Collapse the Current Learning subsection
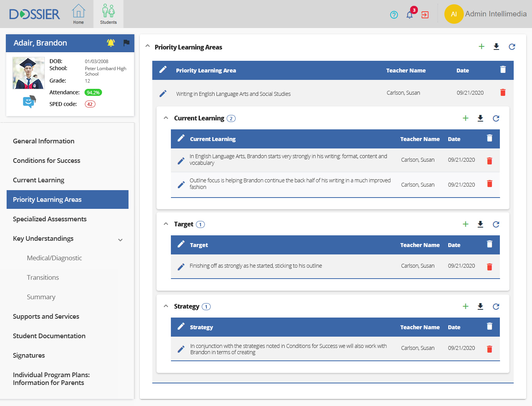 166,118
